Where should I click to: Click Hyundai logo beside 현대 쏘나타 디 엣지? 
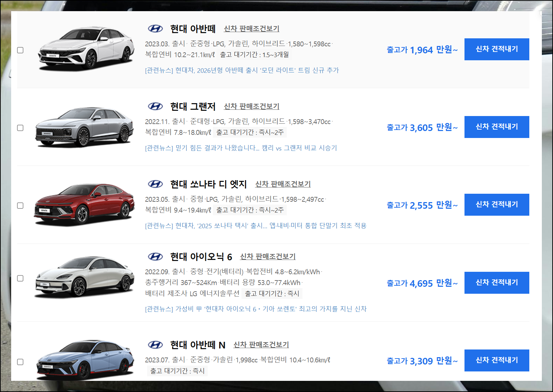coord(155,184)
